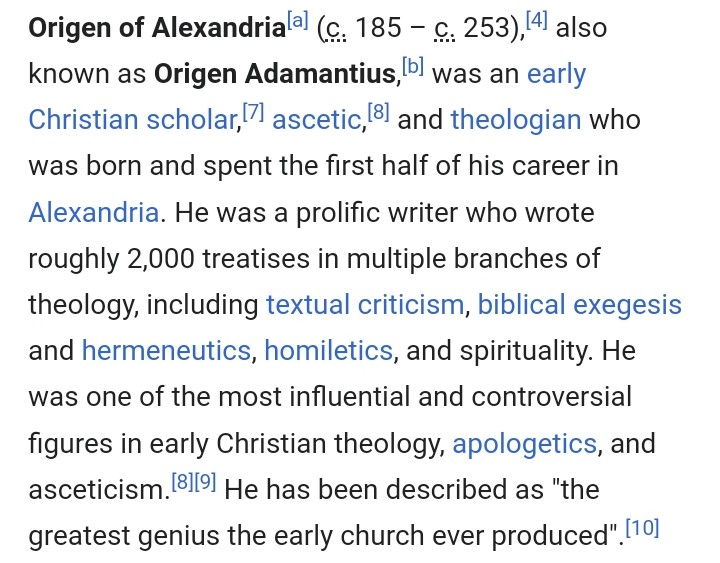
Task: Follow the "ascetic" link
Action: (x=316, y=120)
